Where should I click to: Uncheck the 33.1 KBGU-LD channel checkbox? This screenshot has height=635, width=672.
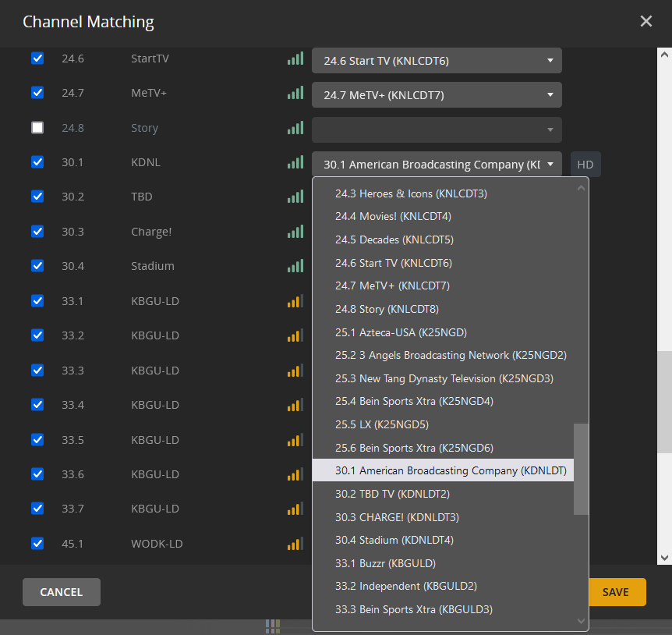[x=37, y=300]
